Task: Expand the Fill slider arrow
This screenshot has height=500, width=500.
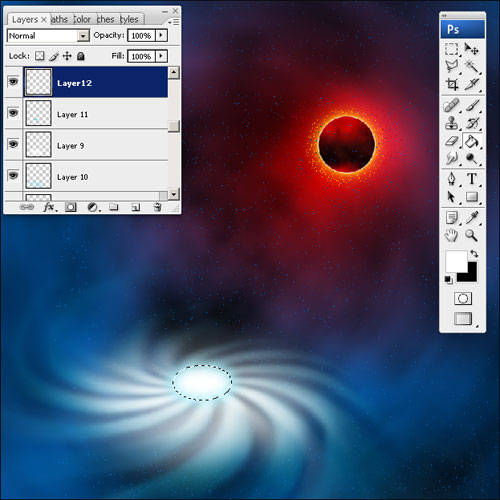Action: pyautogui.click(x=161, y=56)
